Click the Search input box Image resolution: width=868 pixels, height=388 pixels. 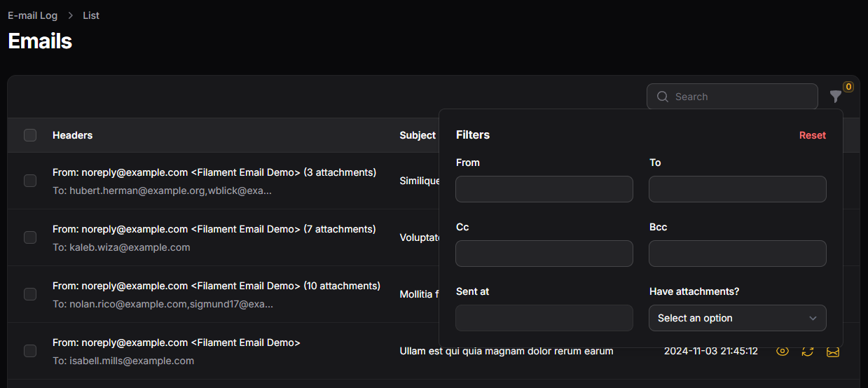743,97
